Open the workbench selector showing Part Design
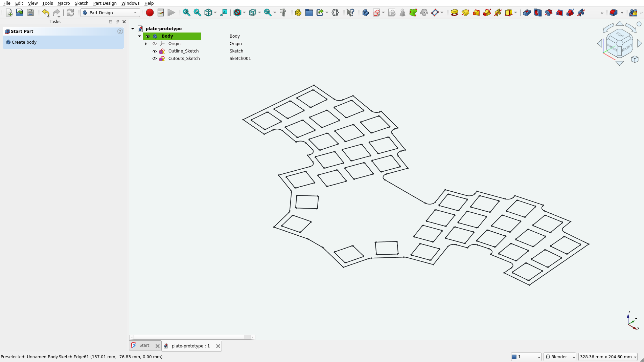 click(110, 13)
